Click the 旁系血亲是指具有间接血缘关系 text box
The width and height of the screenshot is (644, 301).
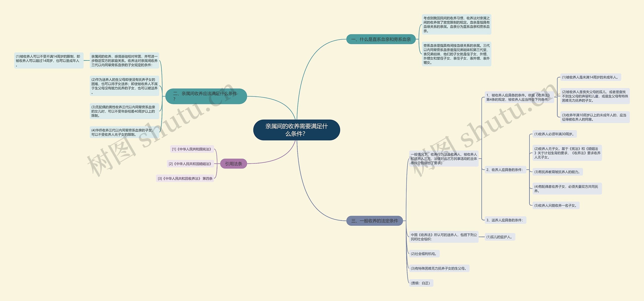[x=456, y=54]
